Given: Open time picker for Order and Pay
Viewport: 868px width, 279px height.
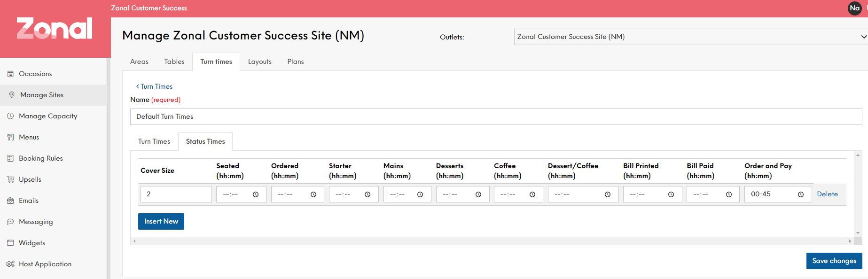Looking at the screenshot, I should [801, 194].
